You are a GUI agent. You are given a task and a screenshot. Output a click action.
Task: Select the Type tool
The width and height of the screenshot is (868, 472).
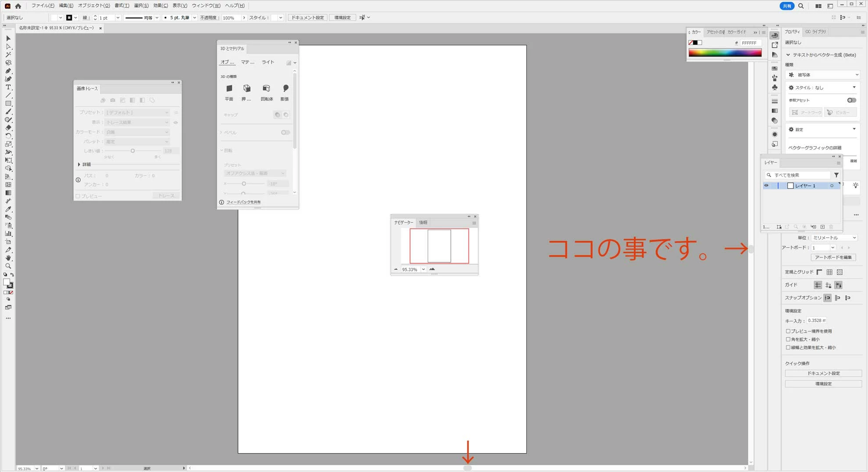coord(8,87)
